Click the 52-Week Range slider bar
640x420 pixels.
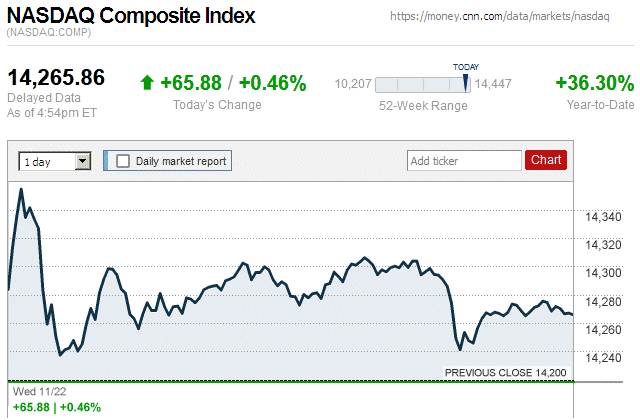(x=420, y=85)
